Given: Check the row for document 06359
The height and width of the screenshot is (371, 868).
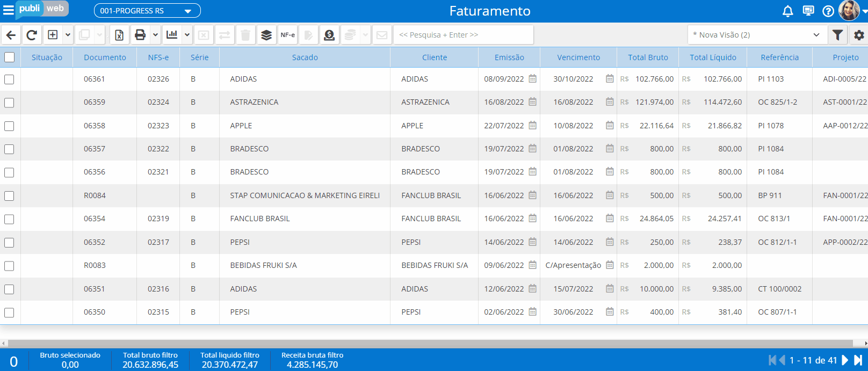Looking at the screenshot, I should coord(9,103).
